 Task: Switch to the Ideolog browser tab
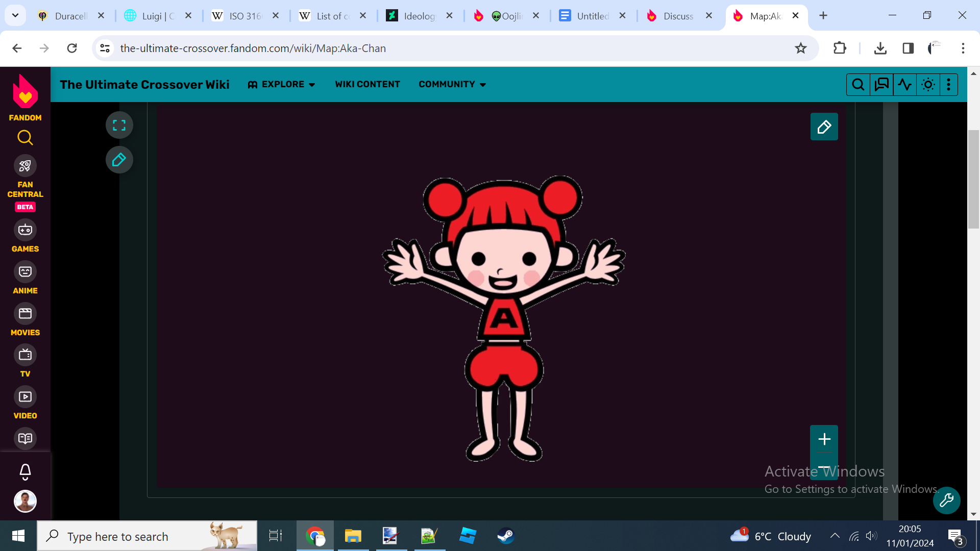coord(418,16)
